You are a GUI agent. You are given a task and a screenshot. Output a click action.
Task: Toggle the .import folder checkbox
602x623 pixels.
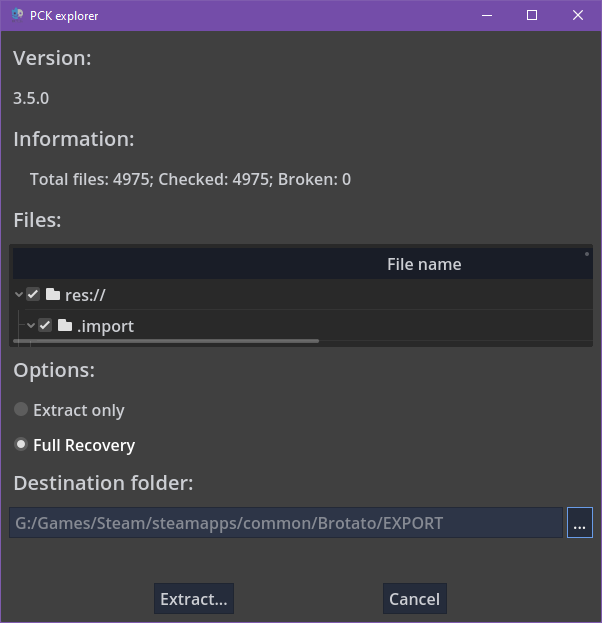pos(45,326)
